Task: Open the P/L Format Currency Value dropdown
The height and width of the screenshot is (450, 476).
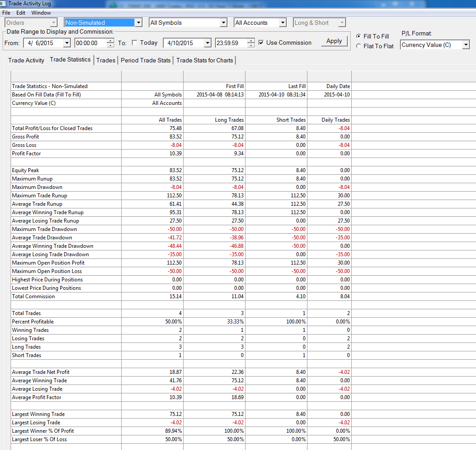Action: pyautogui.click(x=466, y=45)
